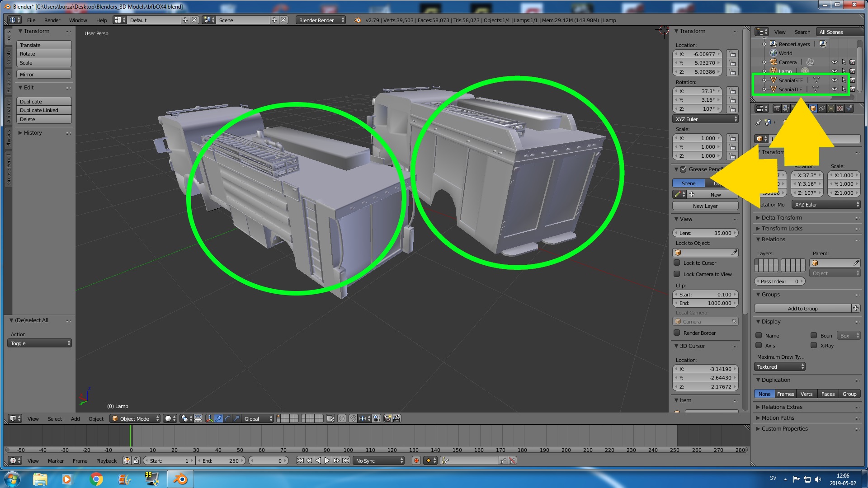The width and height of the screenshot is (868, 488).
Task: Click the OpenGL render image camera icon
Action: tap(387, 419)
